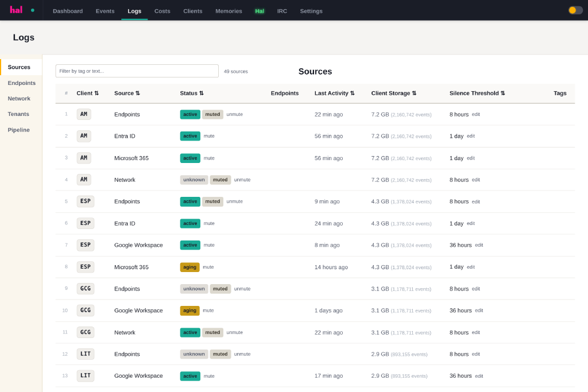Click aging status badge for ESP Microsoft 365

click(189, 267)
